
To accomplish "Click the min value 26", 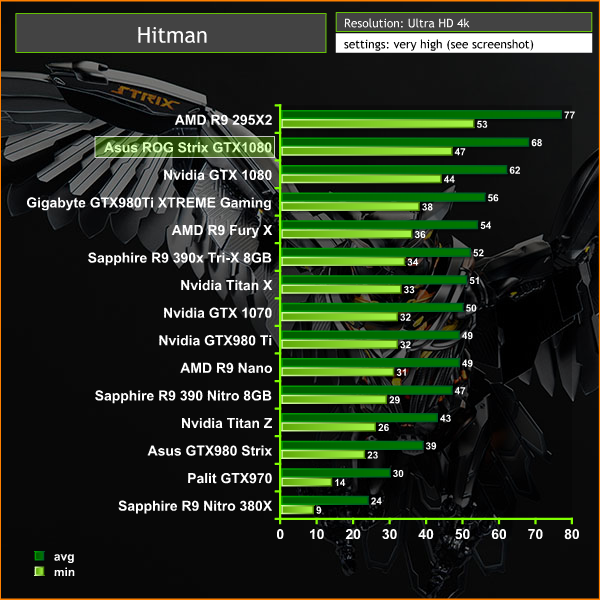I will [383, 427].
